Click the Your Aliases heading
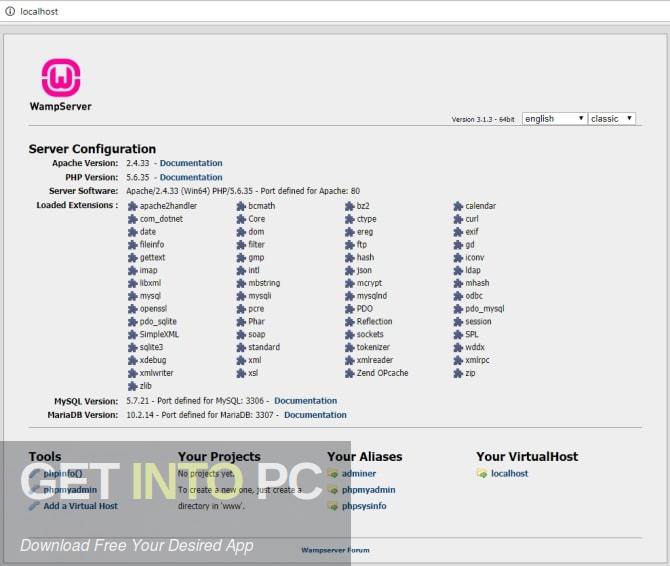Viewport: 670px width, 566px height. 364,457
